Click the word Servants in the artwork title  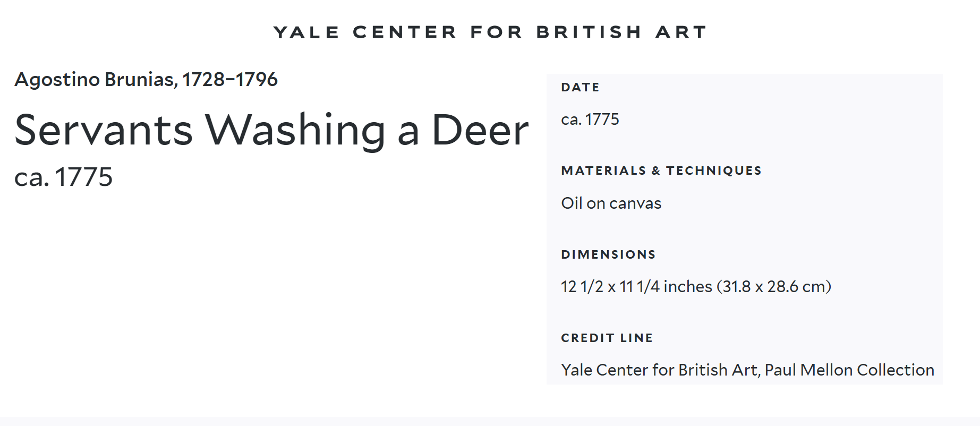tap(104, 130)
